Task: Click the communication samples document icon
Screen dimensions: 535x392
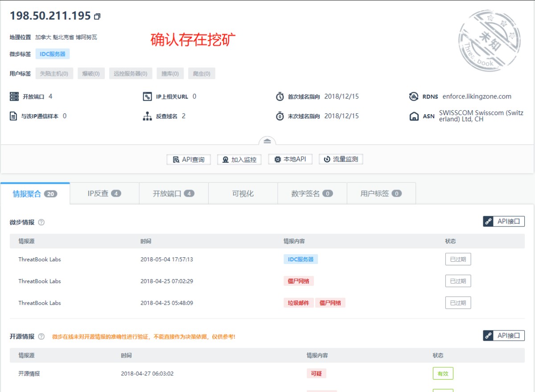Action: coord(13,116)
